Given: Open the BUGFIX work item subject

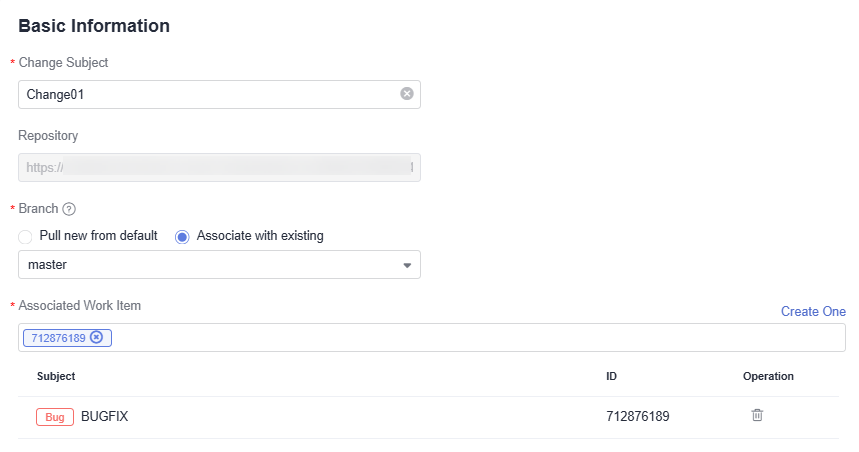Looking at the screenshot, I should pyautogui.click(x=104, y=416).
